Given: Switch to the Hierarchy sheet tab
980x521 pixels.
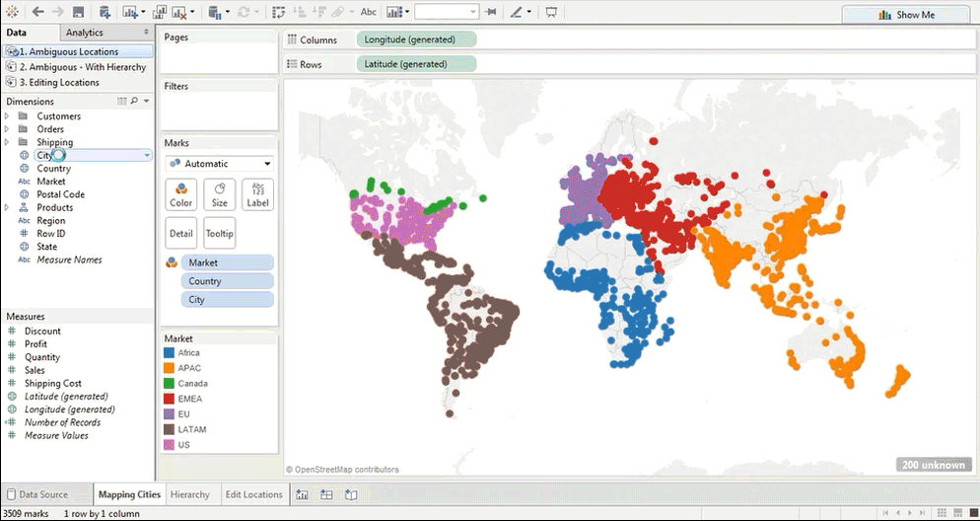Looking at the screenshot, I should [x=189, y=494].
